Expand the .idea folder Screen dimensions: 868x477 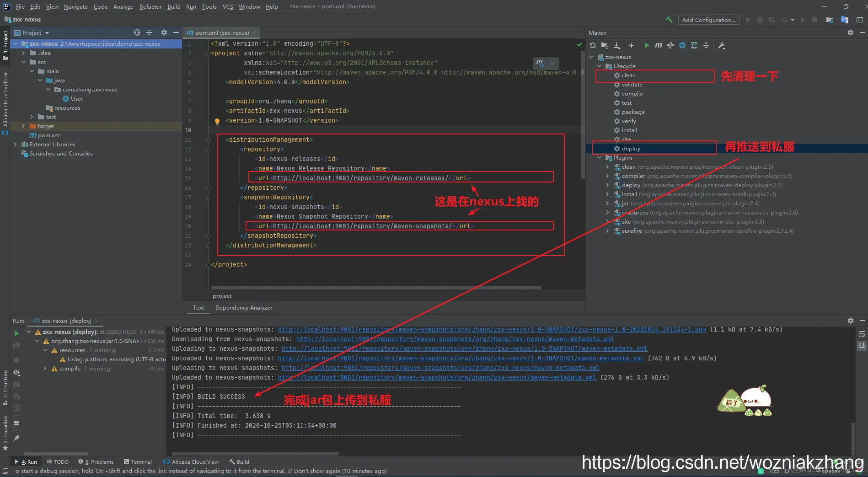click(x=23, y=53)
